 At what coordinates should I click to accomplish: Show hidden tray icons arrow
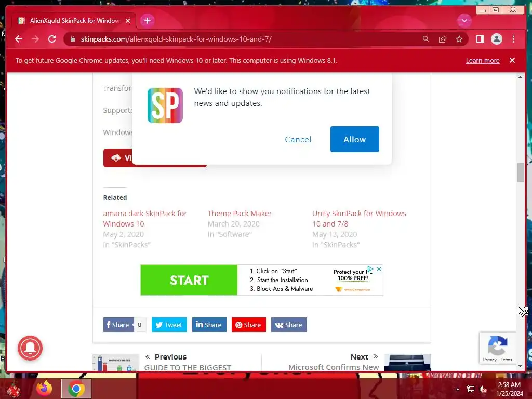pos(458,389)
